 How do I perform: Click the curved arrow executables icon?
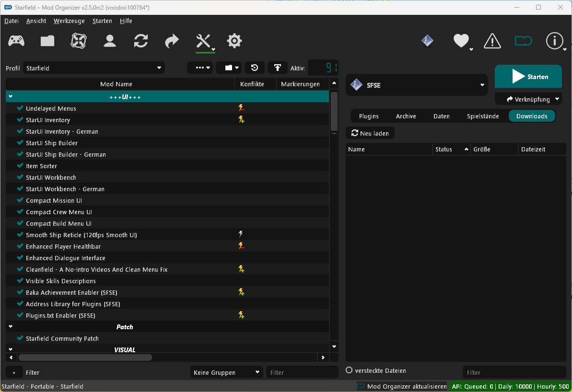[172, 41]
